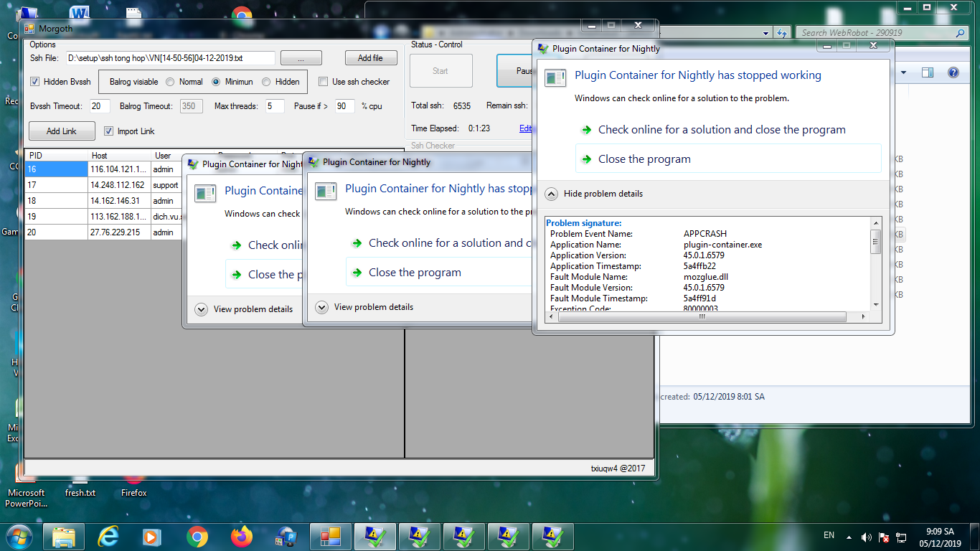
Task: Click the Pause if field showing 90
Action: (x=345, y=106)
